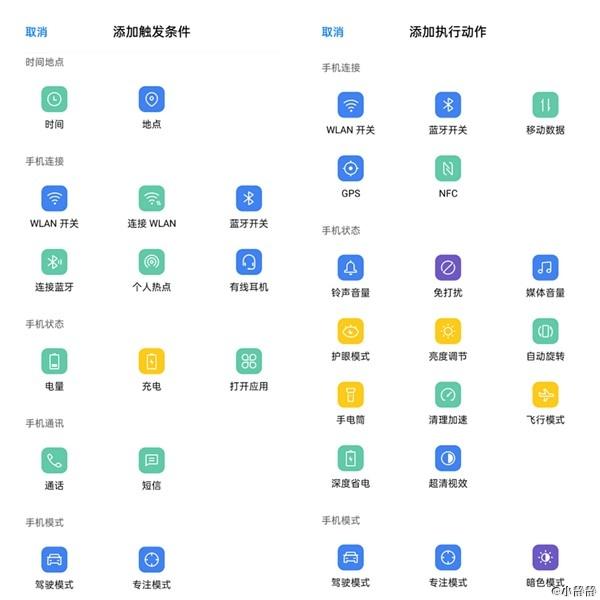The height and width of the screenshot is (600, 600).
Task: Select the 亮度调节 brightness icon
Action: 448,331
